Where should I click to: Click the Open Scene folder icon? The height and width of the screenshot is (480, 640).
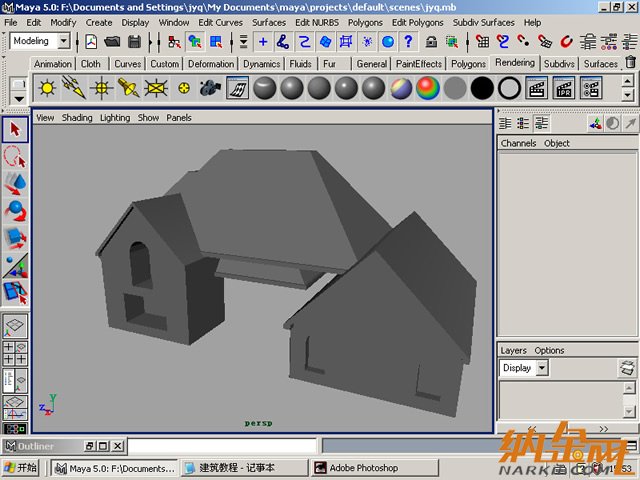click(112, 42)
